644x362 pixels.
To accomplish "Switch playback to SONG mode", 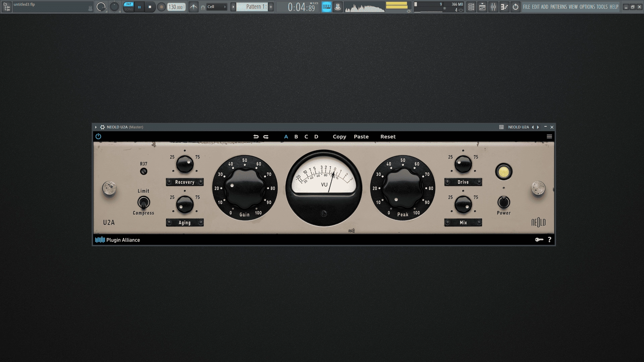I will coord(129,9).
